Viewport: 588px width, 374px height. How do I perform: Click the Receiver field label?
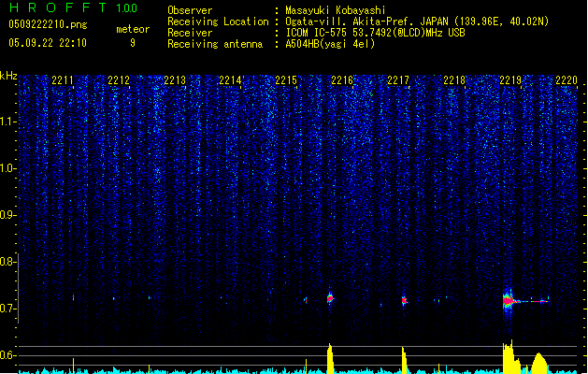190,33
